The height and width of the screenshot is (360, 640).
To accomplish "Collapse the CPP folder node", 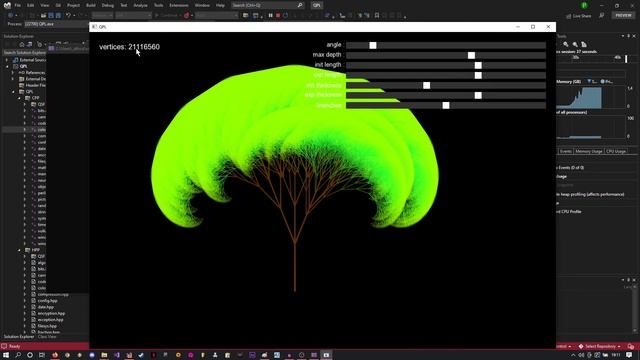I will tap(19, 98).
